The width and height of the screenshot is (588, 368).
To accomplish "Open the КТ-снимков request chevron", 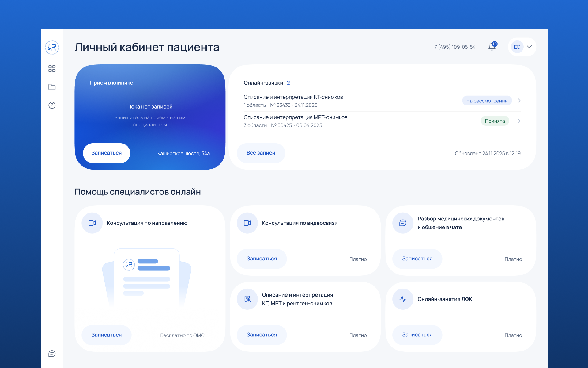I will click(x=519, y=101).
